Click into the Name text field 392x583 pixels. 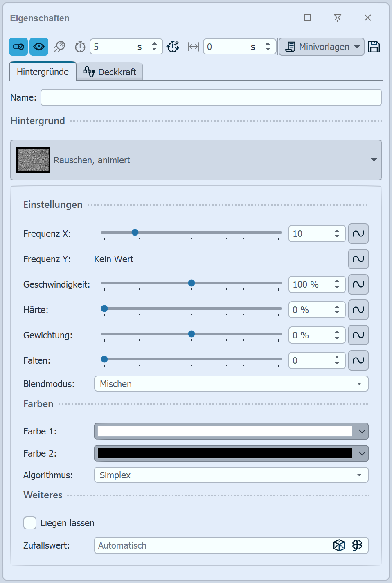[x=211, y=97]
